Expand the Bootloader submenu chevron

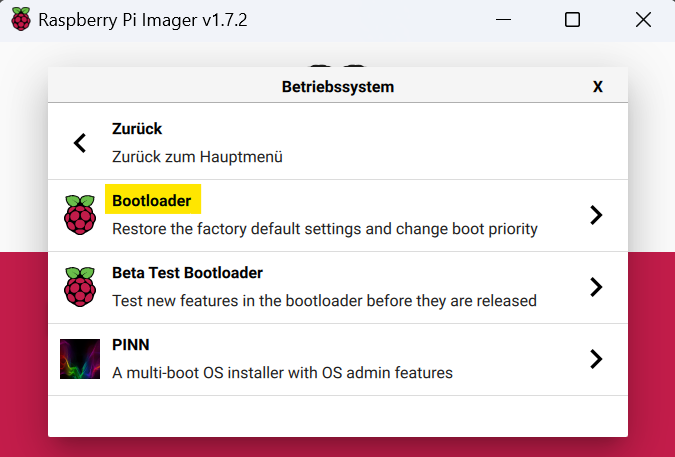click(x=596, y=215)
